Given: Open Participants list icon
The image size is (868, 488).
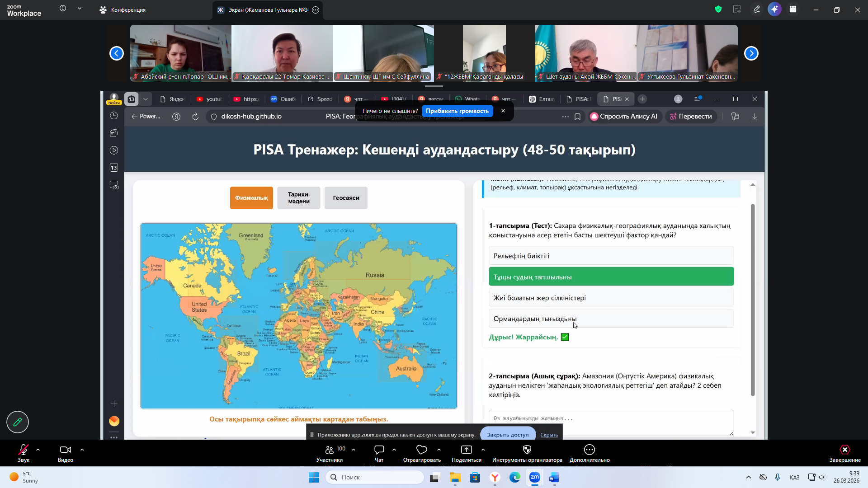Looking at the screenshot, I should click(330, 450).
